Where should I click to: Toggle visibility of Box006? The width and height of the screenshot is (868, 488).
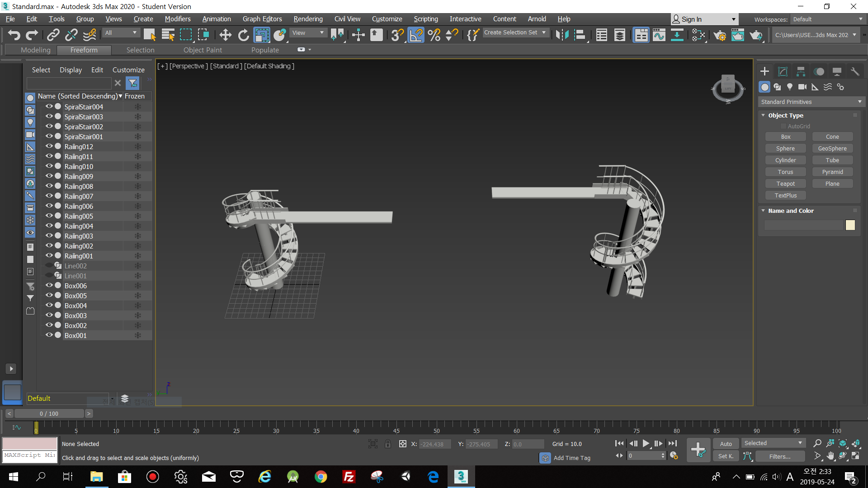[49, 286]
